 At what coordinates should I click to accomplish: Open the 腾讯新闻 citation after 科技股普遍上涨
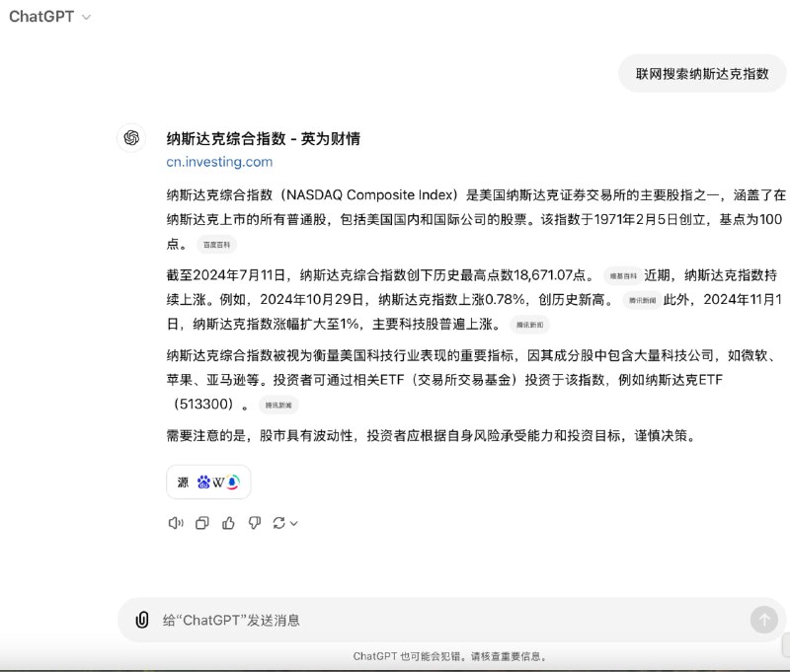[529, 325]
